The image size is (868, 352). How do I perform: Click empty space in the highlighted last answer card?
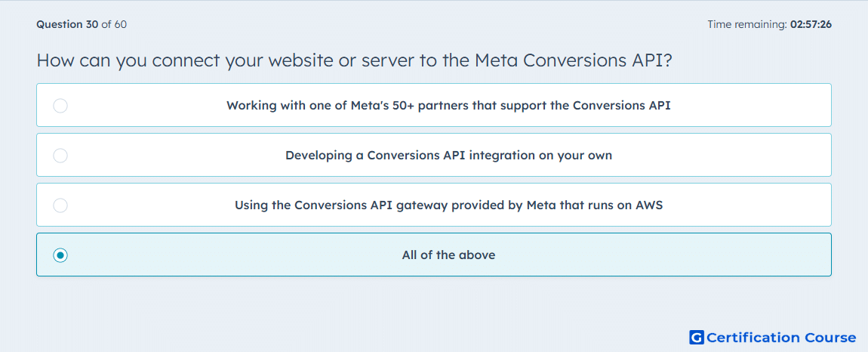(664, 255)
